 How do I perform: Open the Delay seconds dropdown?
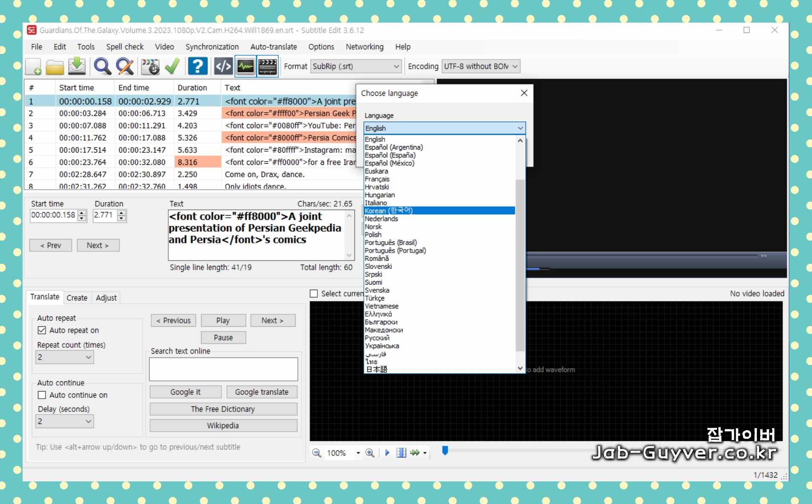[65, 421]
